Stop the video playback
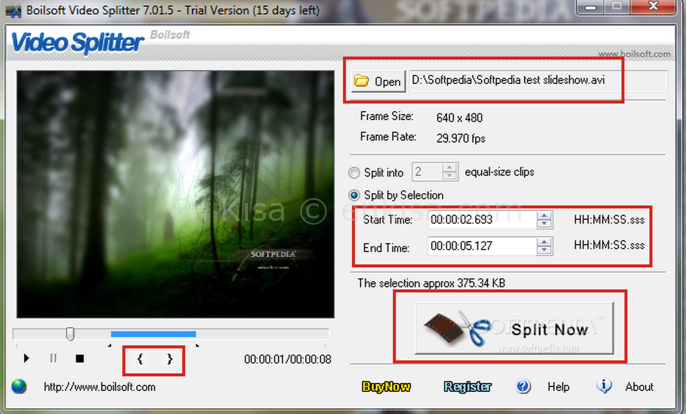Image resolution: width=687 pixels, height=414 pixels. pos(80,359)
